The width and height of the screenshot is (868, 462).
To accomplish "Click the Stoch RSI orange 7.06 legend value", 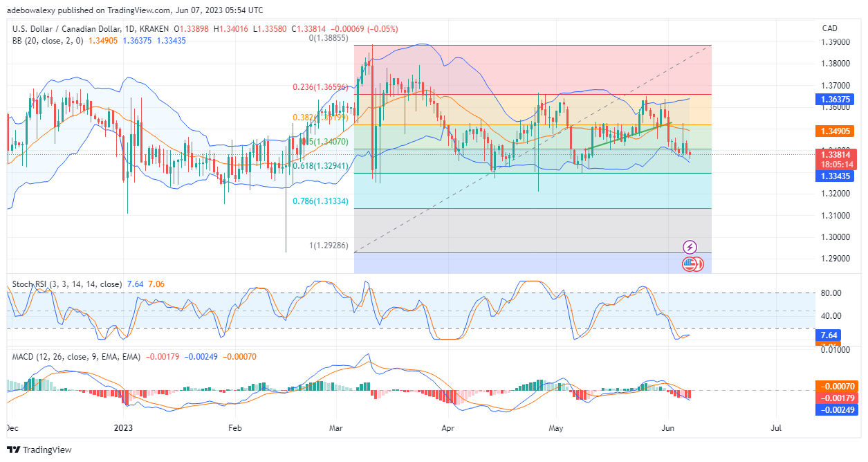I will tap(156, 284).
